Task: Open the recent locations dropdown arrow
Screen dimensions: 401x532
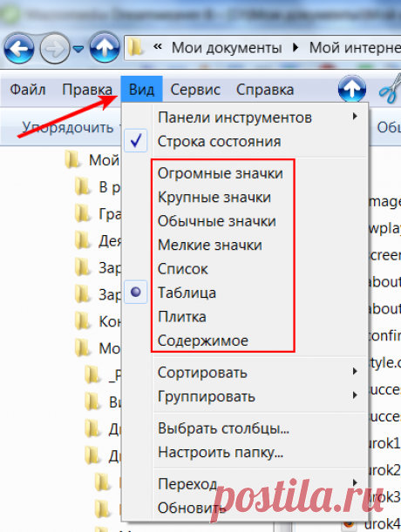Action: tap(78, 50)
